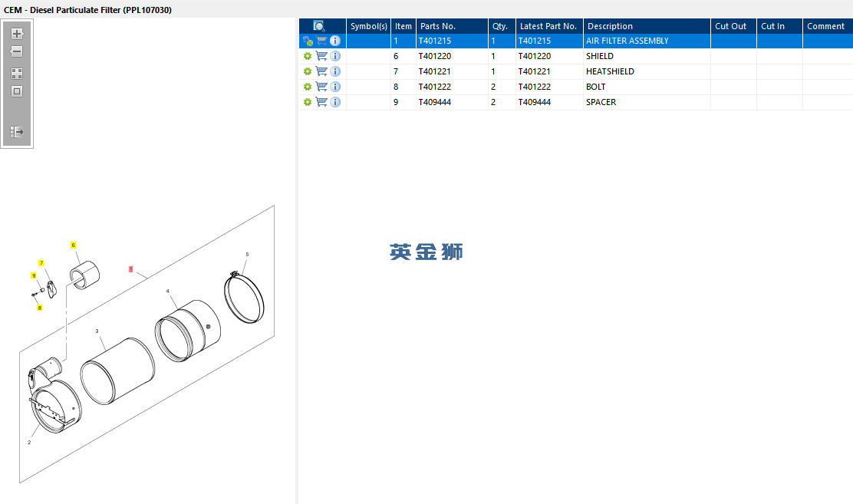Add HEATSHIELD T401221 to cart
The image size is (853, 504).
pyautogui.click(x=321, y=71)
